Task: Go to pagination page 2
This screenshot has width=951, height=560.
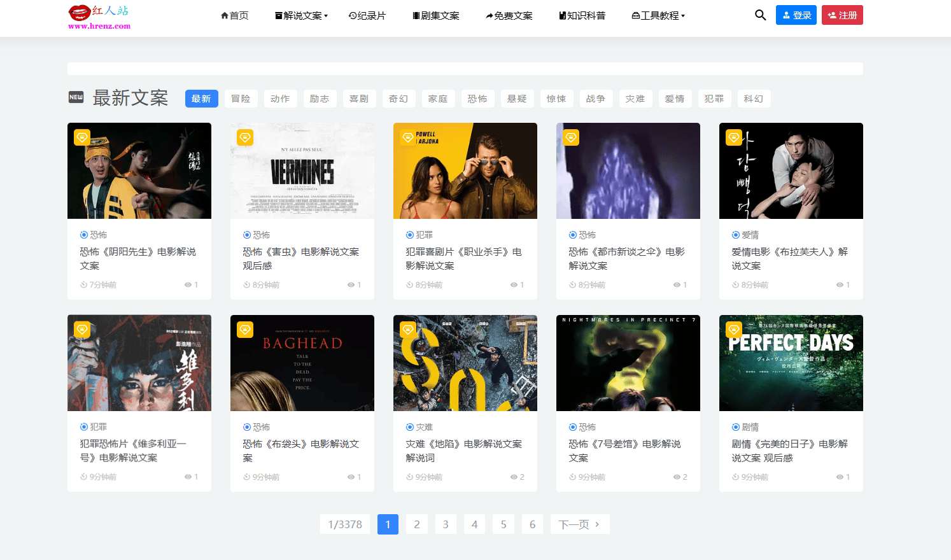Action: pos(417,524)
